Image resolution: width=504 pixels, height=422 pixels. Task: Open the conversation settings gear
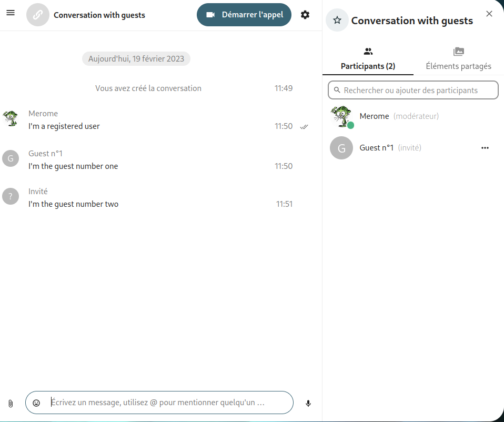pos(305,15)
